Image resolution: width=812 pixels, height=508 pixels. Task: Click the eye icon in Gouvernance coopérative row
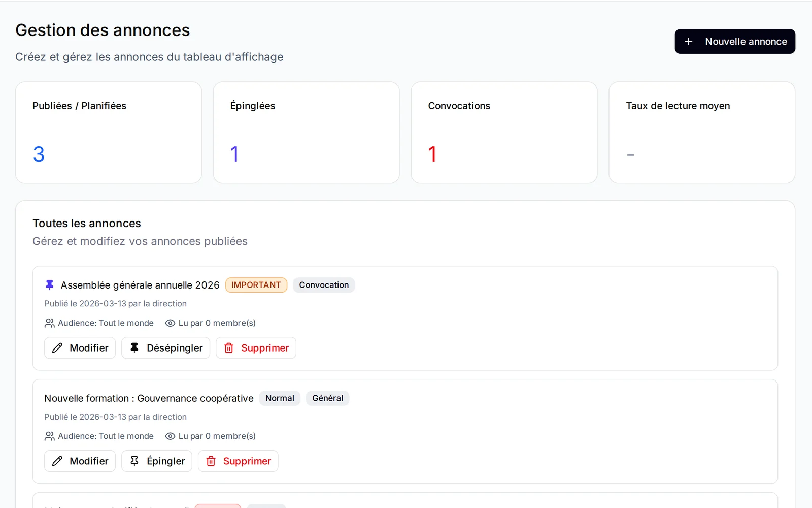(170, 436)
